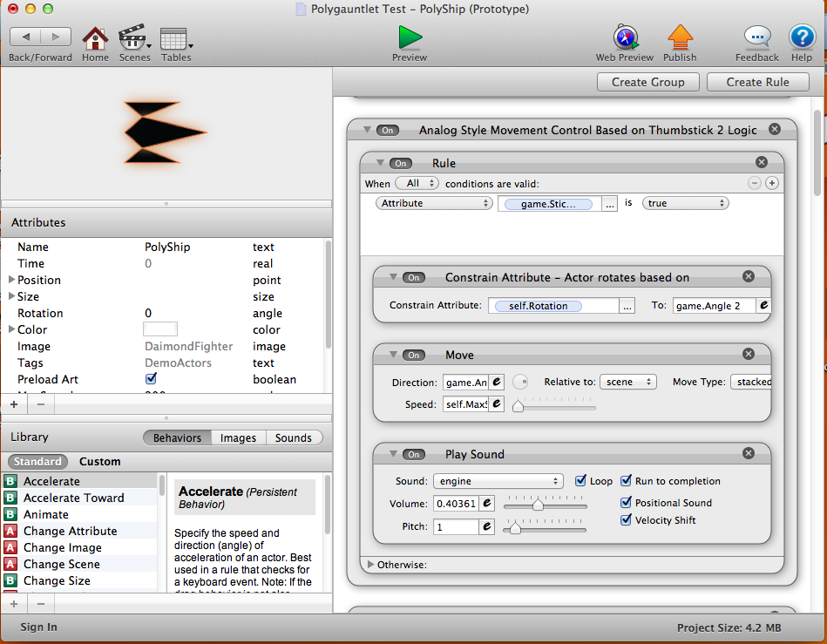Screen dimensions: 827x644
Task: Disable the Loop checkbox
Action: coord(581,481)
